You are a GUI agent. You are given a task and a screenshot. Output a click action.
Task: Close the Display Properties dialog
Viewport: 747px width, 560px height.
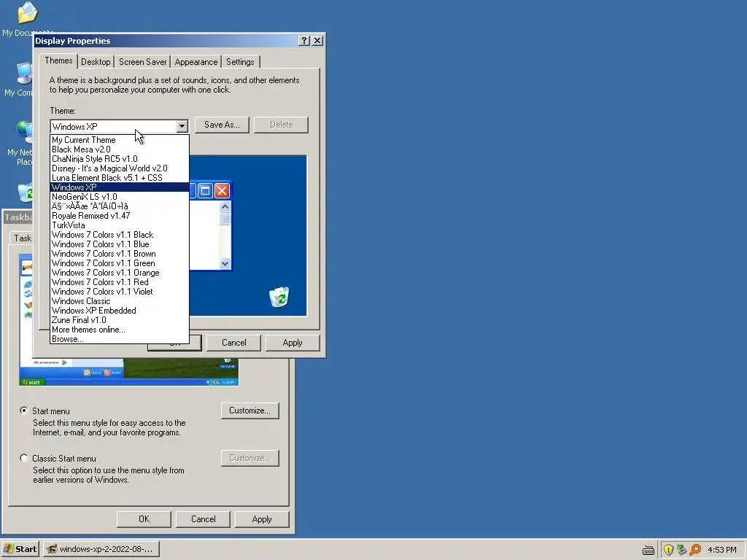coord(317,41)
